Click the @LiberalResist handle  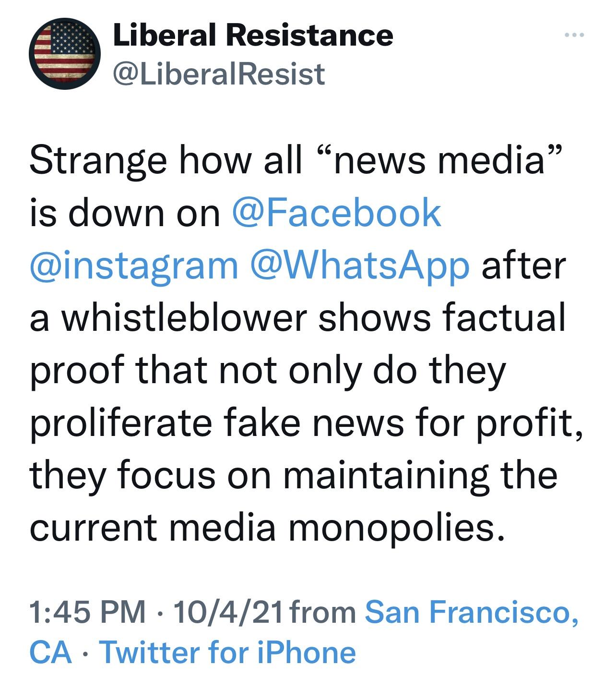pos(219,73)
